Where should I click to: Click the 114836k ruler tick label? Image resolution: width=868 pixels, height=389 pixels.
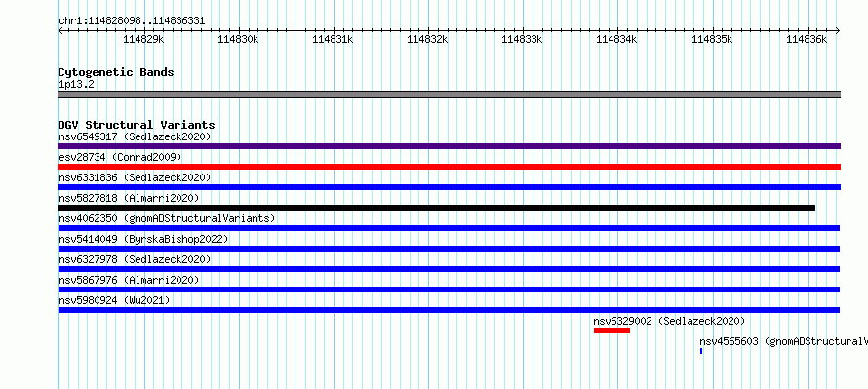coord(808,39)
